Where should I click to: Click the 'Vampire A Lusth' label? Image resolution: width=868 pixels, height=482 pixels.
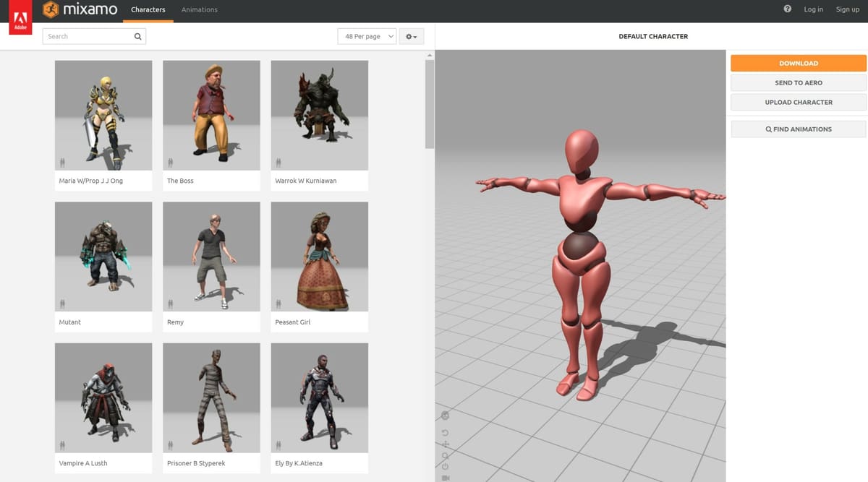click(83, 463)
